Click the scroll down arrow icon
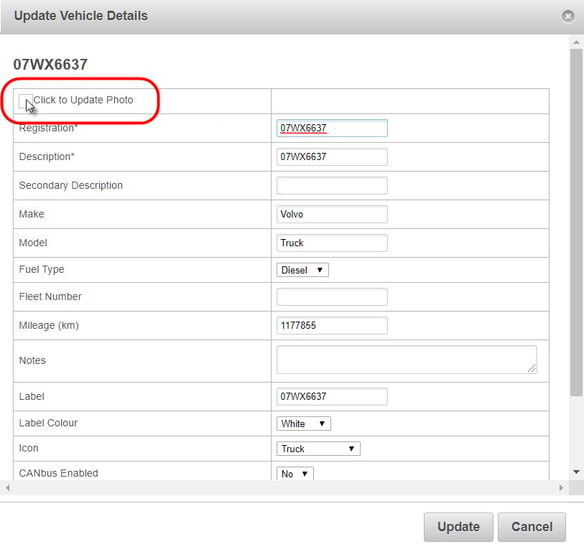This screenshot has height=552, width=584. [x=576, y=472]
